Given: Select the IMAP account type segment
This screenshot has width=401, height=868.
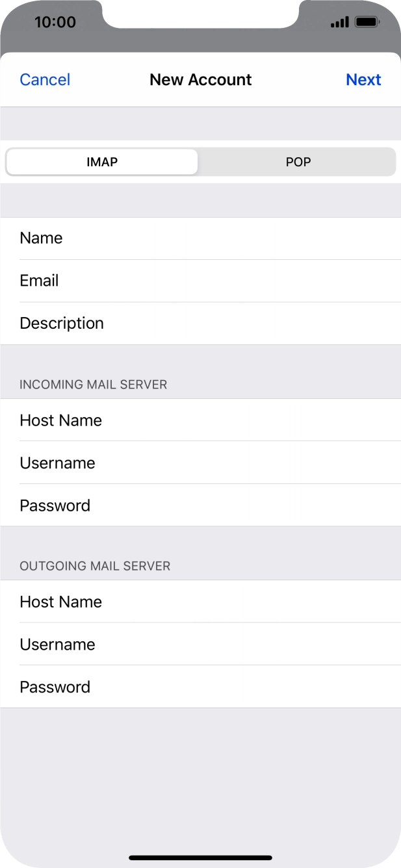Looking at the screenshot, I should point(102,162).
